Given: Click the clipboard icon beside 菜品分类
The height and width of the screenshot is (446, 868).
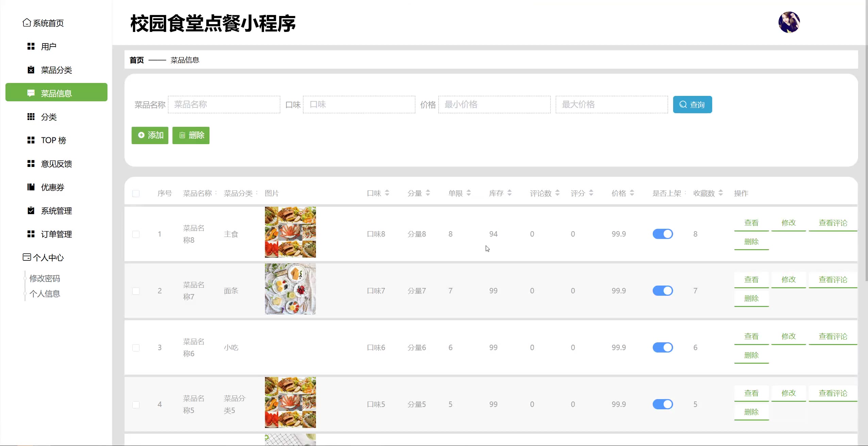Looking at the screenshot, I should tap(31, 70).
